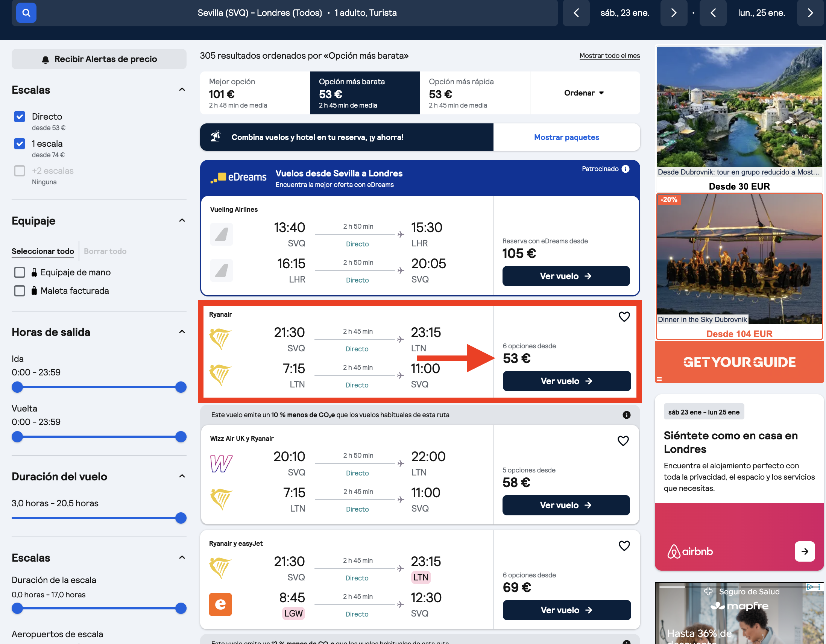Toggle the +2 escalas checkbox
This screenshot has width=826, height=644.
point(20,171)
